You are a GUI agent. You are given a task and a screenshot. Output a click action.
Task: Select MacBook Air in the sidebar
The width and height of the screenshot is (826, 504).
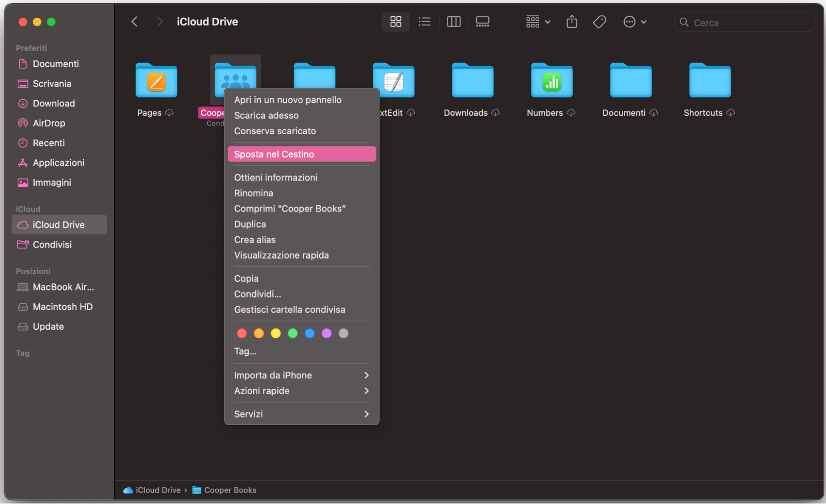click(60, 287)
